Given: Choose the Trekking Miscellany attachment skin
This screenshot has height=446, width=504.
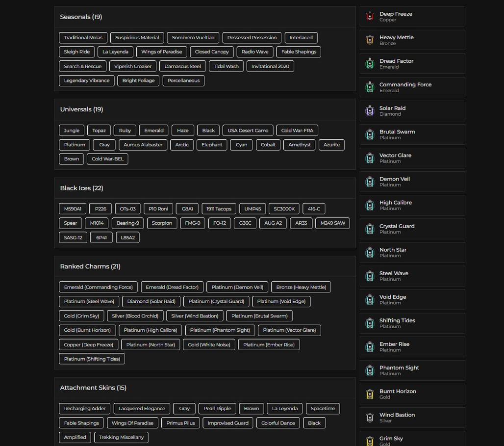Looking at the screenshot, I should tap(121, 437).
